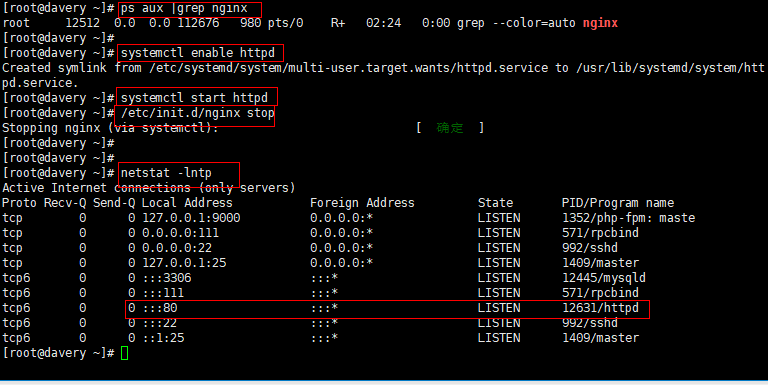Click the 'Proto' column header

pos(19,203)
